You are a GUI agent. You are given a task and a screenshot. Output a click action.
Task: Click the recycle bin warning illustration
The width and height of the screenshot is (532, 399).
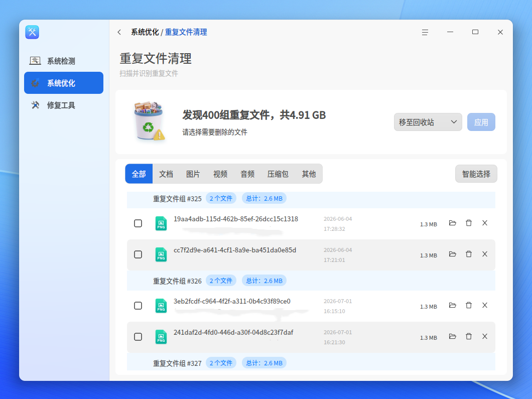point(149,121)
